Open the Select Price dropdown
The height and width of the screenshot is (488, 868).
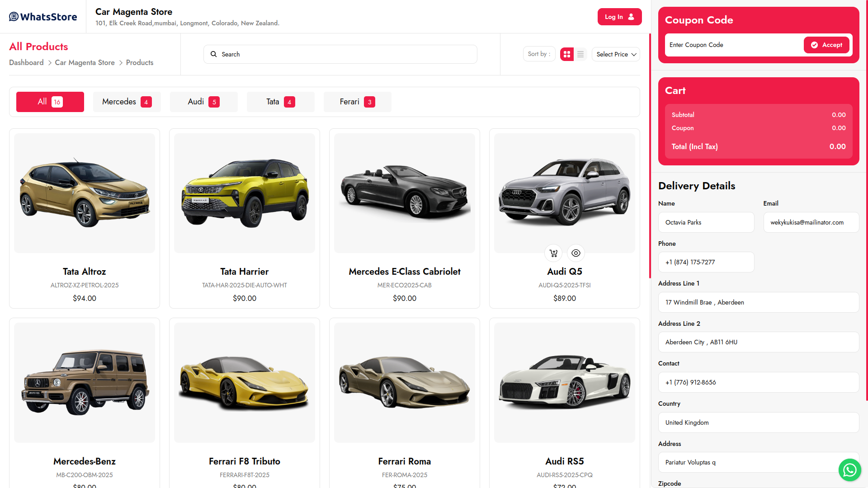[616, 54]
